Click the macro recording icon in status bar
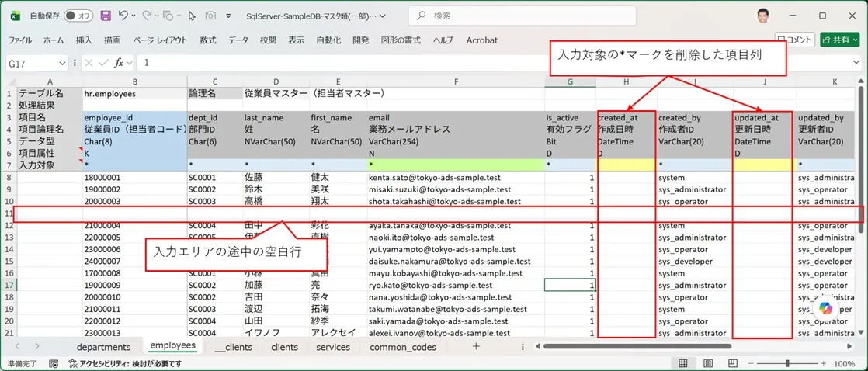Image resolution: width=868 pixels, height=371 pixels. [54, 364]
